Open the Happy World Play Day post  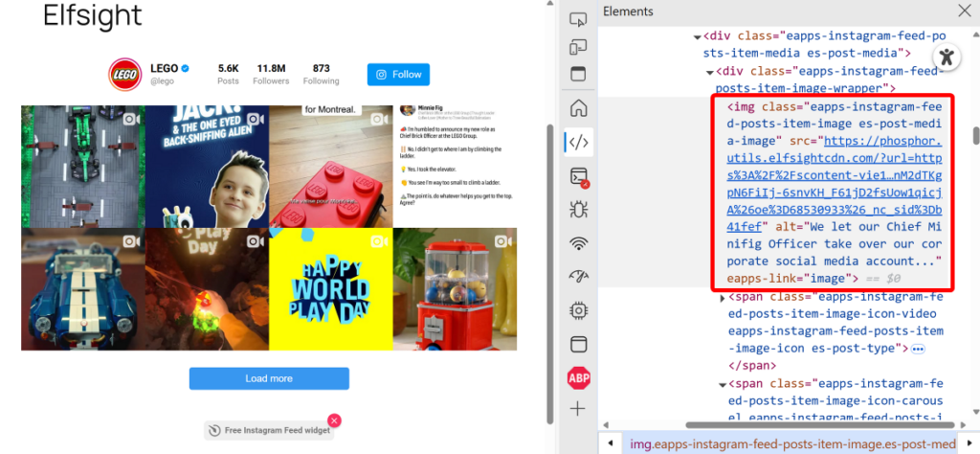coord(331,289)
